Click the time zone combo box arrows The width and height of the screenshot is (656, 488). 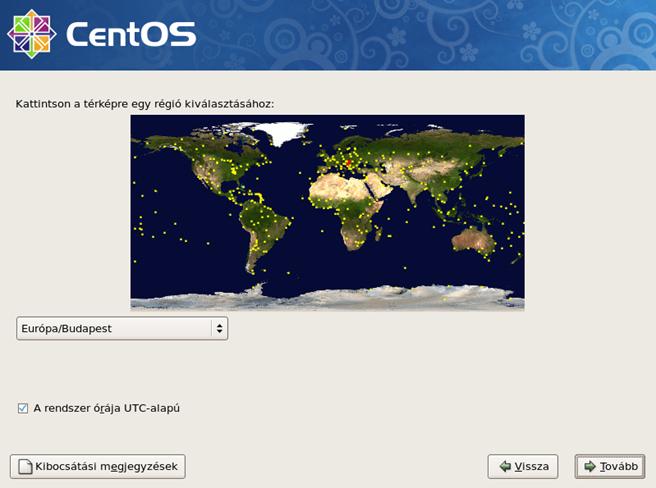pos(218,328)
